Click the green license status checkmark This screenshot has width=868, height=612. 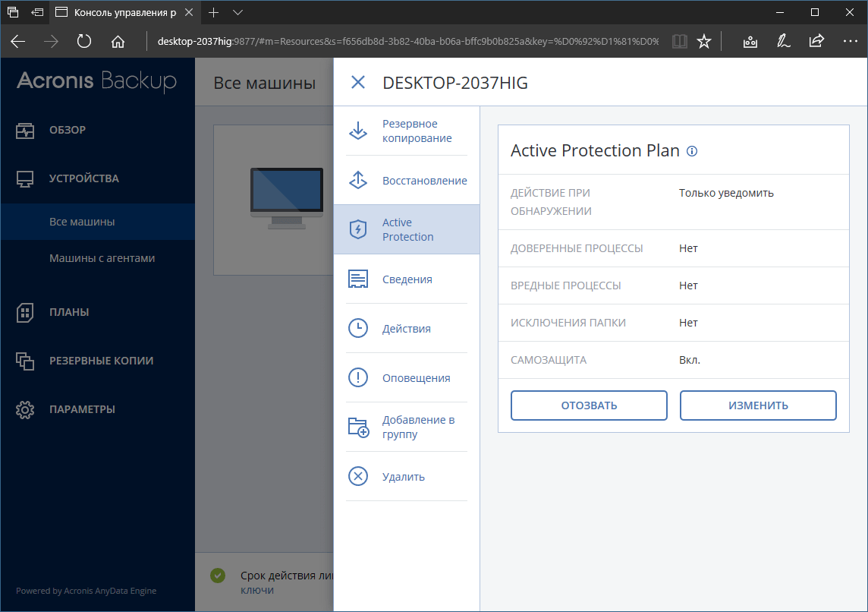tap(218, 576)
